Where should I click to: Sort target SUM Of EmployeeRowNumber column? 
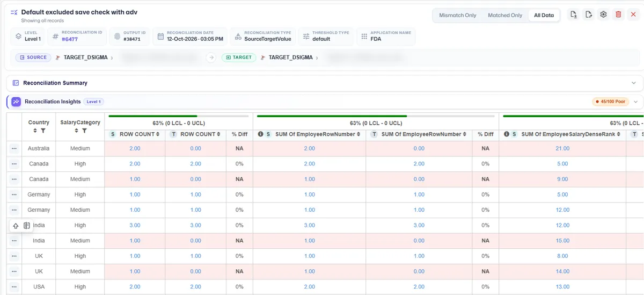[464, 134]
